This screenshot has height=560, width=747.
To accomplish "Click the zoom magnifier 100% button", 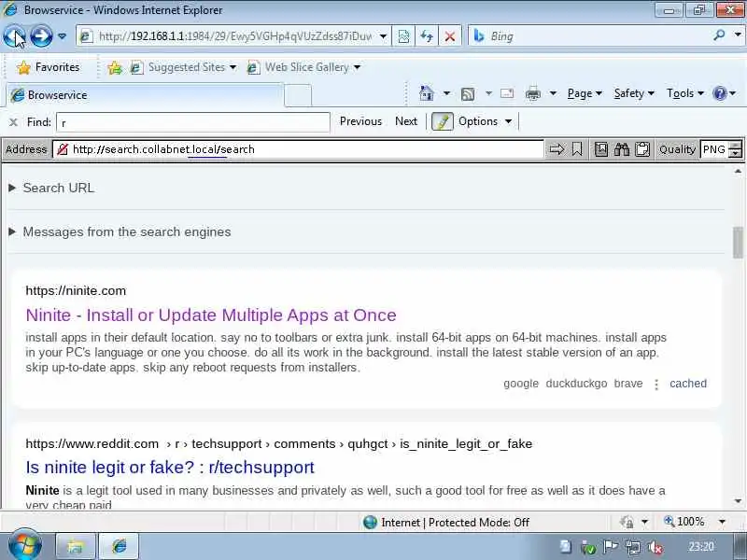I will pos(684,523).
